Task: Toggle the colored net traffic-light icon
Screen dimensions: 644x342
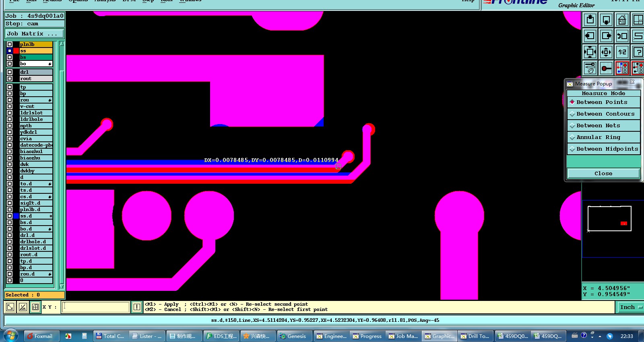Action: coord(622,68)
